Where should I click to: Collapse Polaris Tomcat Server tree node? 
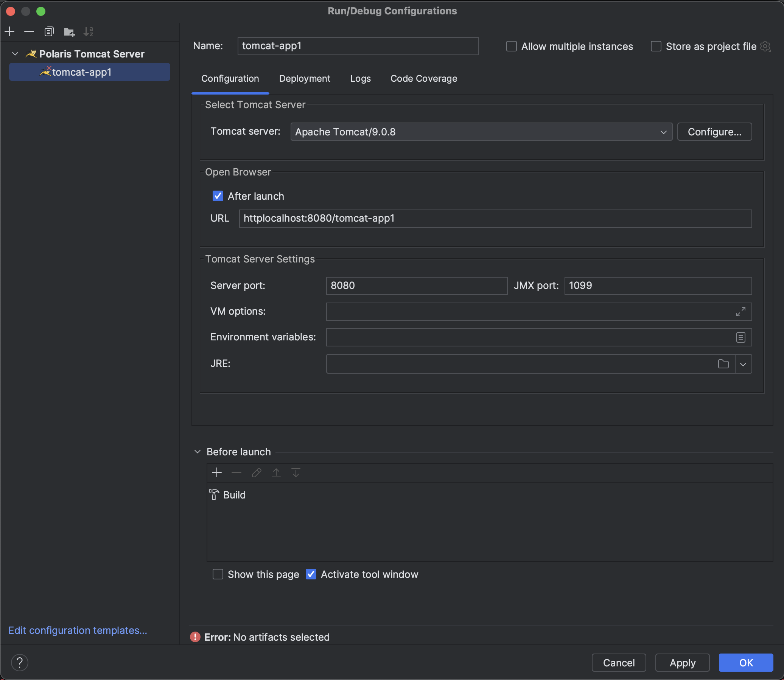[15, 54]
